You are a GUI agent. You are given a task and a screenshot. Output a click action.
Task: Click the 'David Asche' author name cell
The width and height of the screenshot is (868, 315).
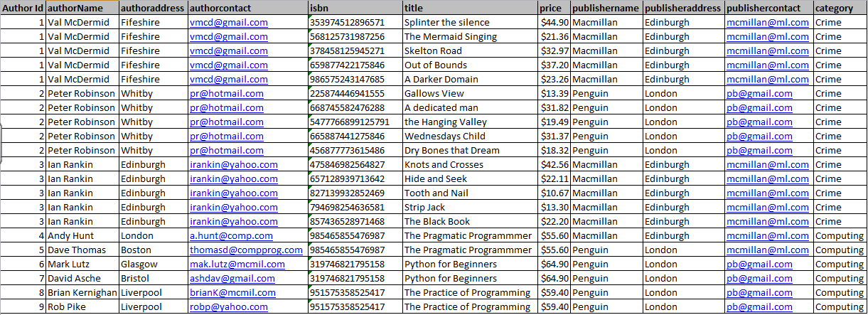pos(82,278)
